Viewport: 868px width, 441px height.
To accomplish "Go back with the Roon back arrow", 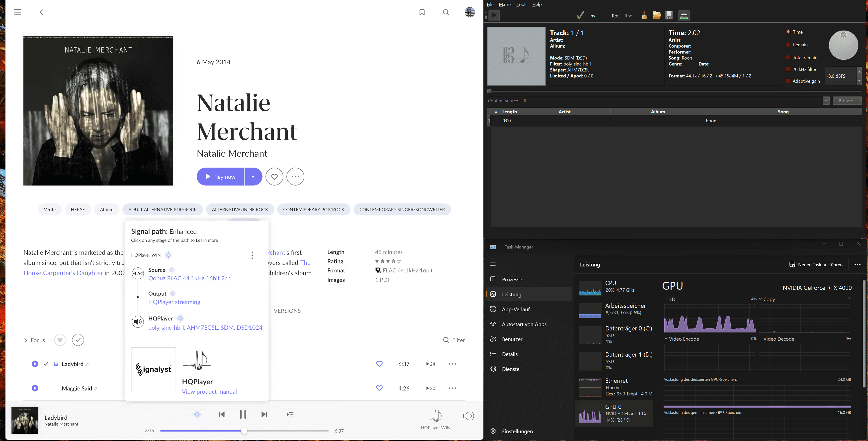I will click(x=41, y=12).
